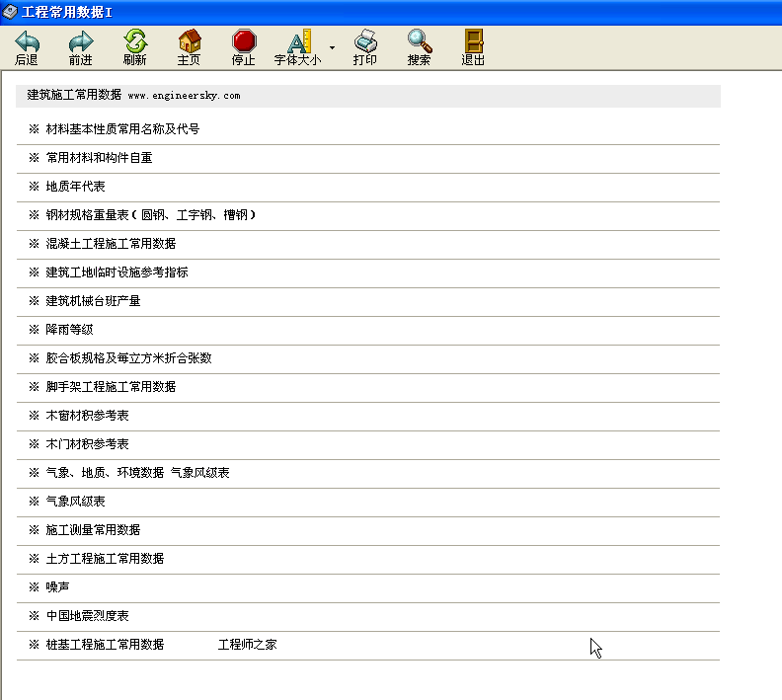782x700 pixels.
Task: Open 气象、地质、环境数据 气象风级表 link
Action: (137, 473)
